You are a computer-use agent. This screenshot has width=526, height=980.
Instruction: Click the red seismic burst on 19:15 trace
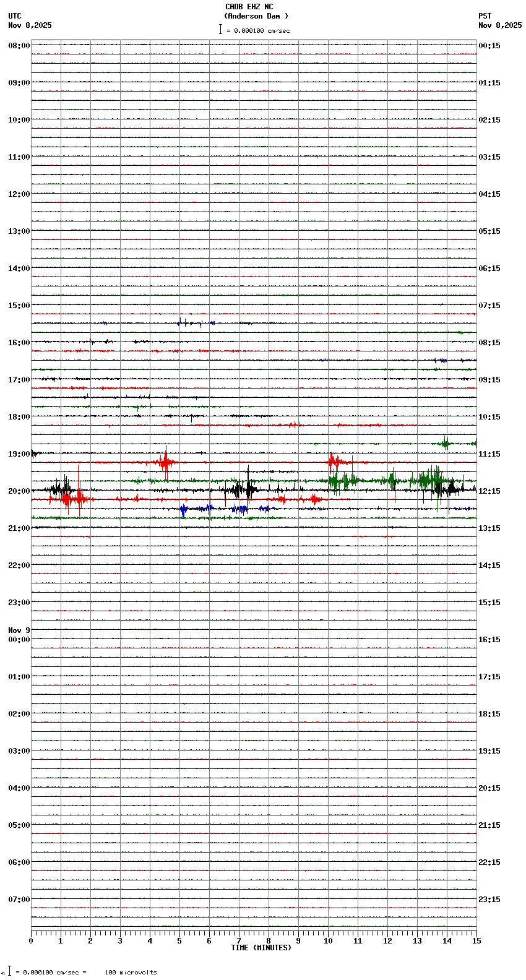tap(165, 462)
